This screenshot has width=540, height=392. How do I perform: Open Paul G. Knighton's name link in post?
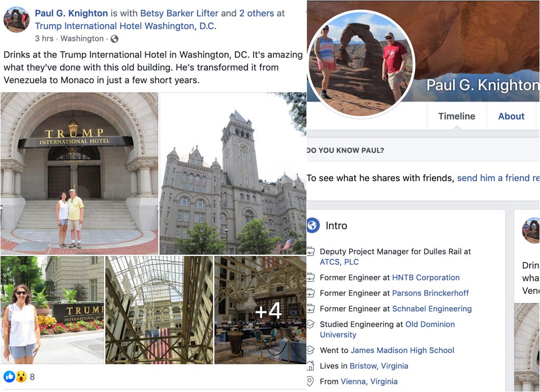pos(71,13)
